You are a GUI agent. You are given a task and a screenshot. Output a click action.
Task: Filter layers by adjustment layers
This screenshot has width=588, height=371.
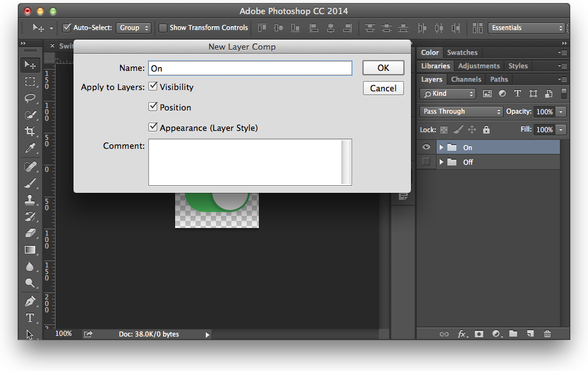[502, 93]
